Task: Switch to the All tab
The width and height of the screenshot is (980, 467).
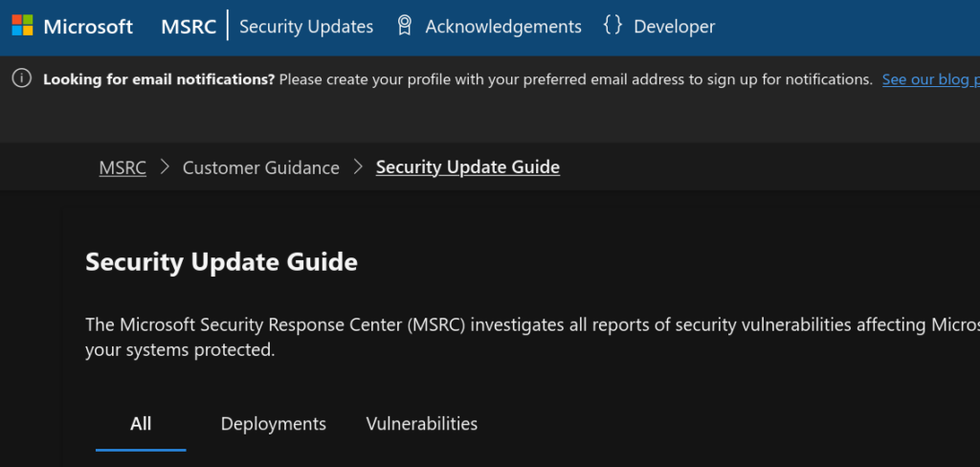Action: pos(141,424)
